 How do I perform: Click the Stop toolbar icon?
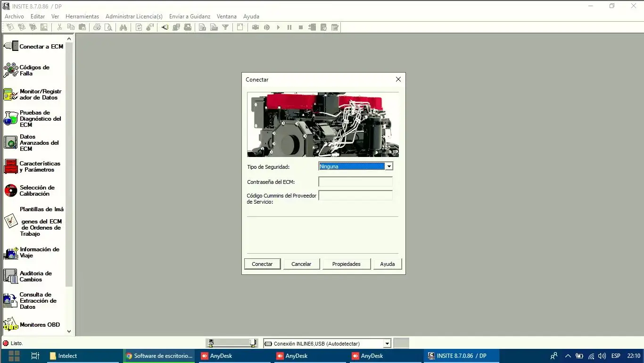point(301,27)
